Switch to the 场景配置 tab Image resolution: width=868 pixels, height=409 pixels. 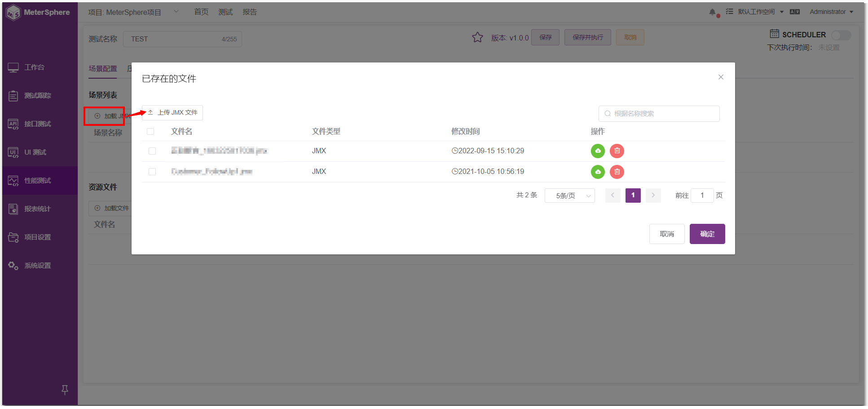point(103,69)
